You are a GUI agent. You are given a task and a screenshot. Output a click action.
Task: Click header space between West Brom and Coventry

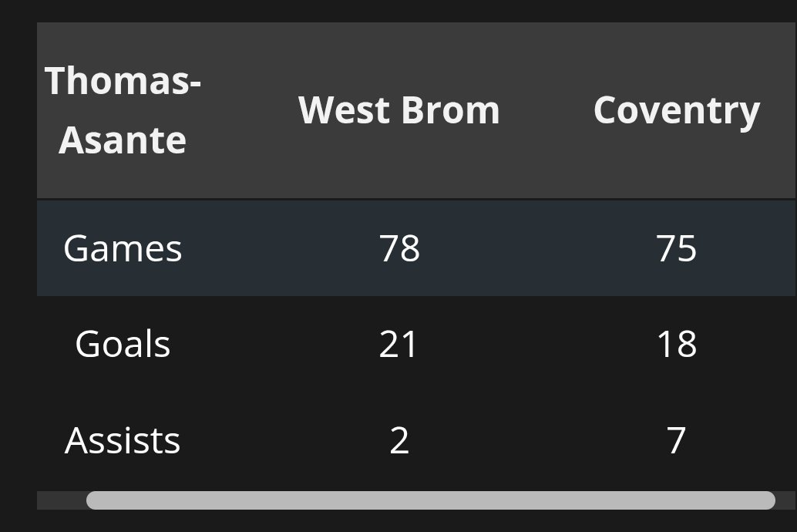tap(546, 110)
